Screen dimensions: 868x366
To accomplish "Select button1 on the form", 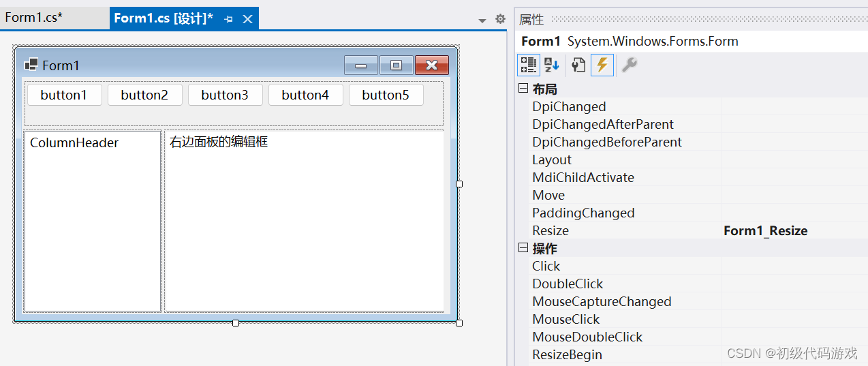I will pyautogui.click(x=64, y=95).
